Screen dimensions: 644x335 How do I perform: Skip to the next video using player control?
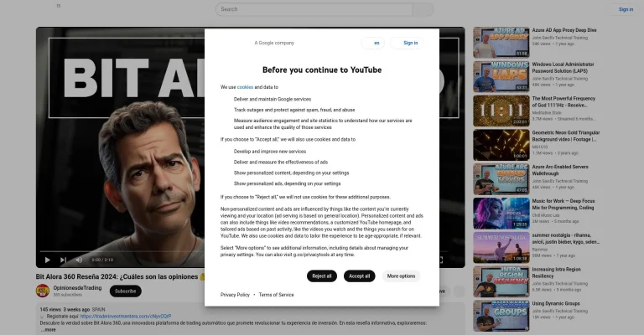63,260
